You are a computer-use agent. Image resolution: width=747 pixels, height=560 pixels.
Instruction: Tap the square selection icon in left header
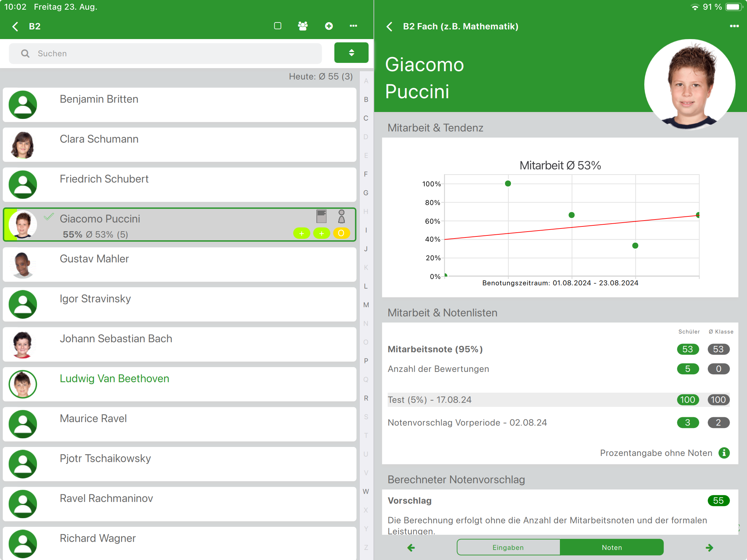(x=277, y=26)
